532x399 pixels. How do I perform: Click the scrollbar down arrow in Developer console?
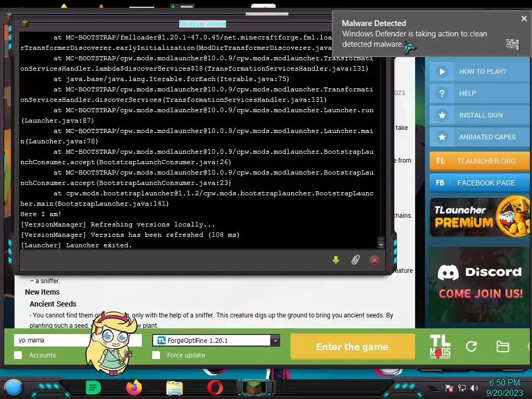click(381, 245)
